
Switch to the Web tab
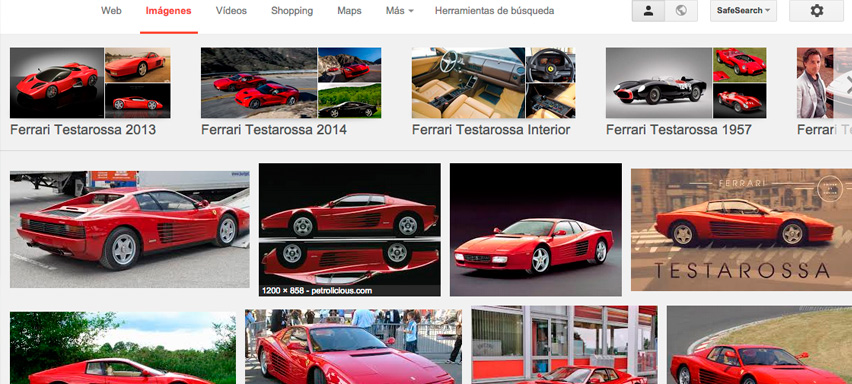(111, 11)
